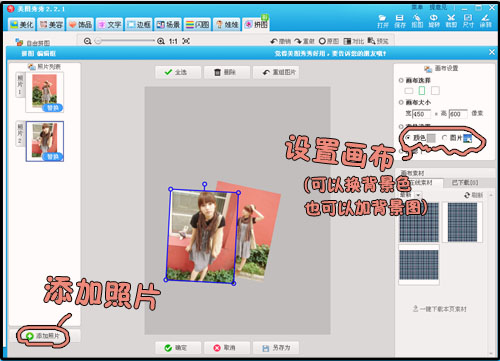The width and height of the screenshot is (500, 361).
Task: Click the 全选 select all button
Action: (178, 72)
